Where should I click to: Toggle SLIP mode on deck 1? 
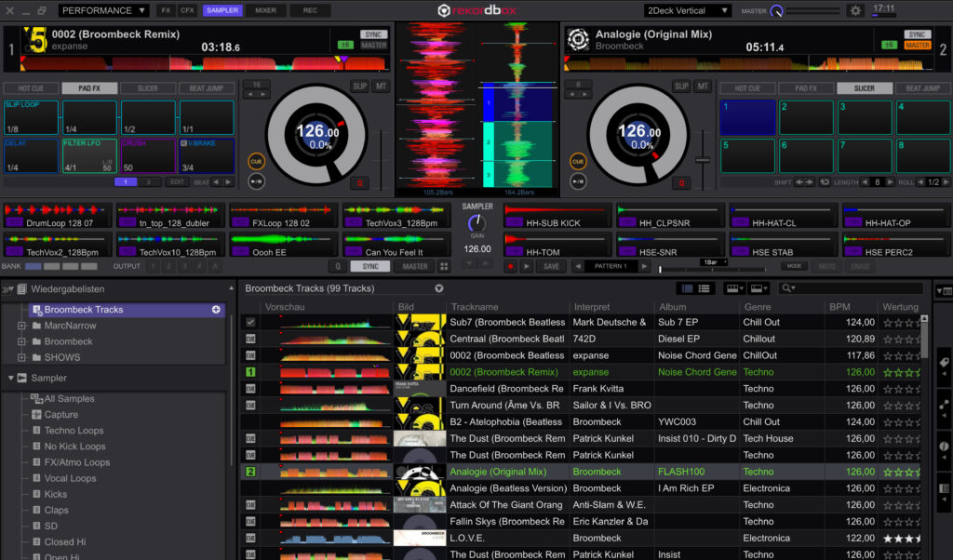pos(360,87)
